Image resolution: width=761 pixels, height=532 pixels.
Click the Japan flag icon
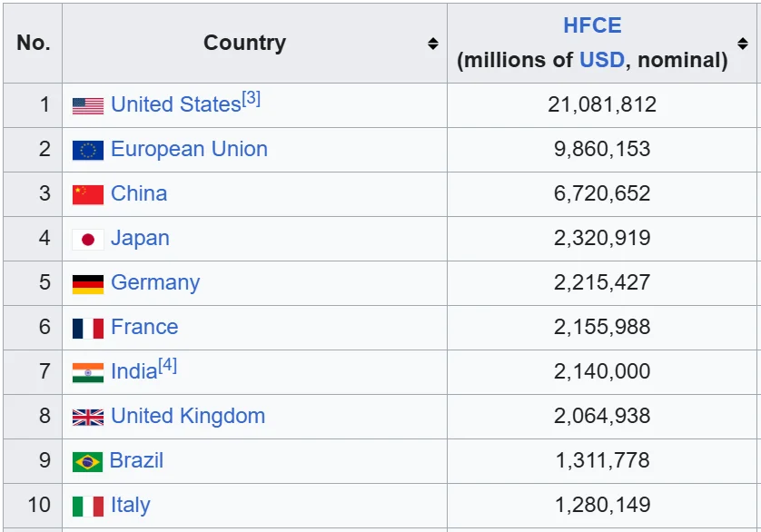tap(88, 240)
